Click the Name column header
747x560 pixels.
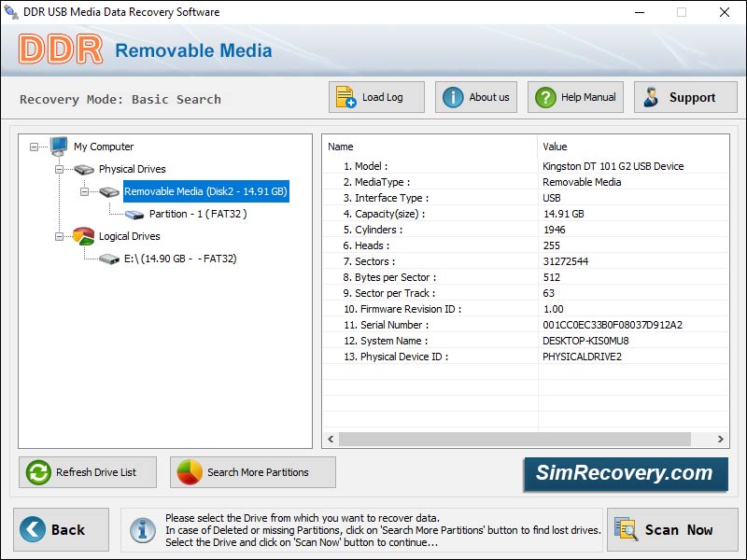[340, 147]
